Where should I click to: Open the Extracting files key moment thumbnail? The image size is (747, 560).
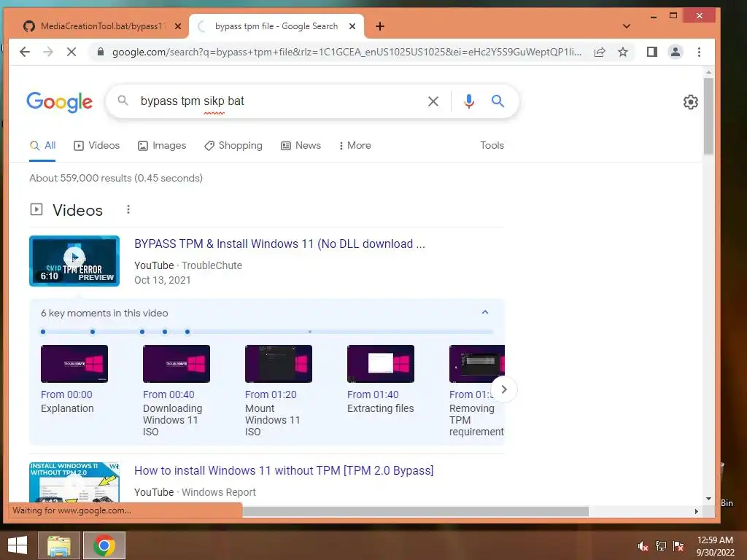381,364
